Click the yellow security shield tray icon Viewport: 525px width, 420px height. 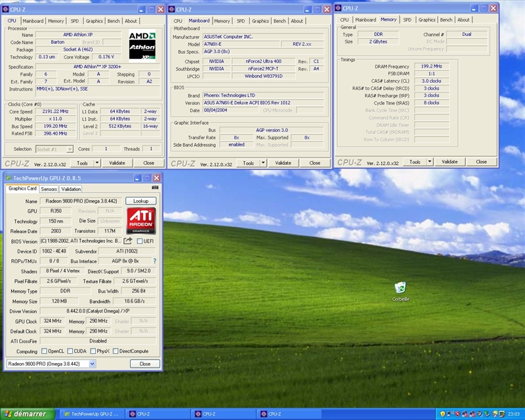[x=442, y=414]
